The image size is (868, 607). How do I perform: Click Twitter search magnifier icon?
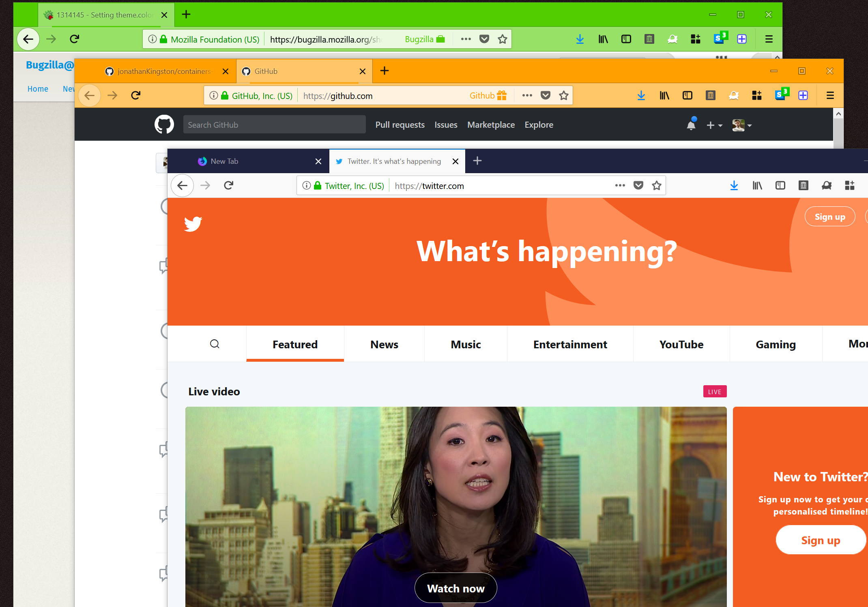click(215, 344)
